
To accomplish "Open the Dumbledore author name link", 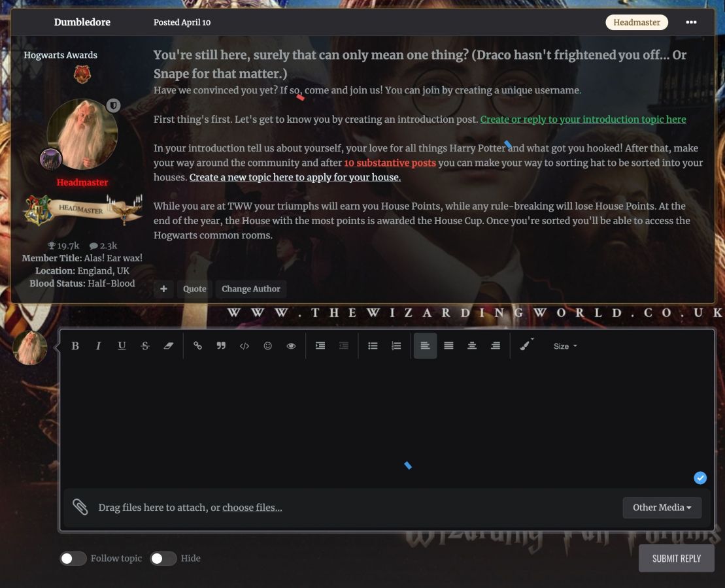I will tap(82, 22).
